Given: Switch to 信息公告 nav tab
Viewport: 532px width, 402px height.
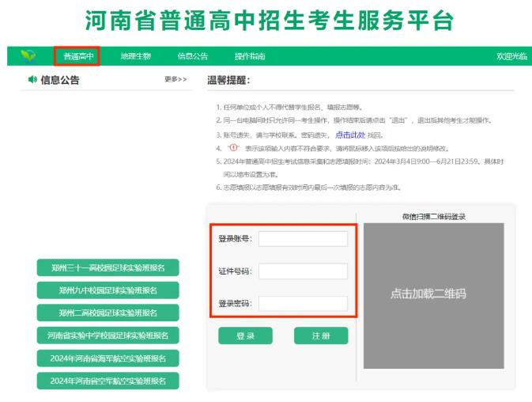Looking at the screenshot, I should pos(193,56).
